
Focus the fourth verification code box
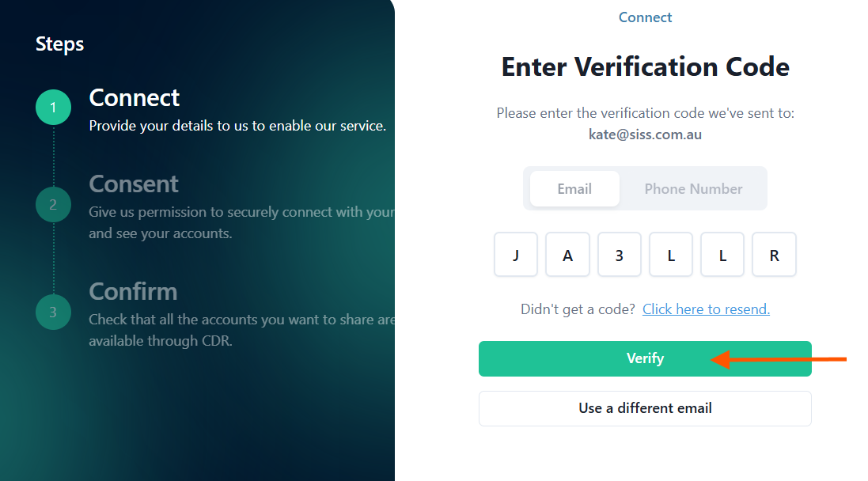pyautogui.click(x=671, y=255)
